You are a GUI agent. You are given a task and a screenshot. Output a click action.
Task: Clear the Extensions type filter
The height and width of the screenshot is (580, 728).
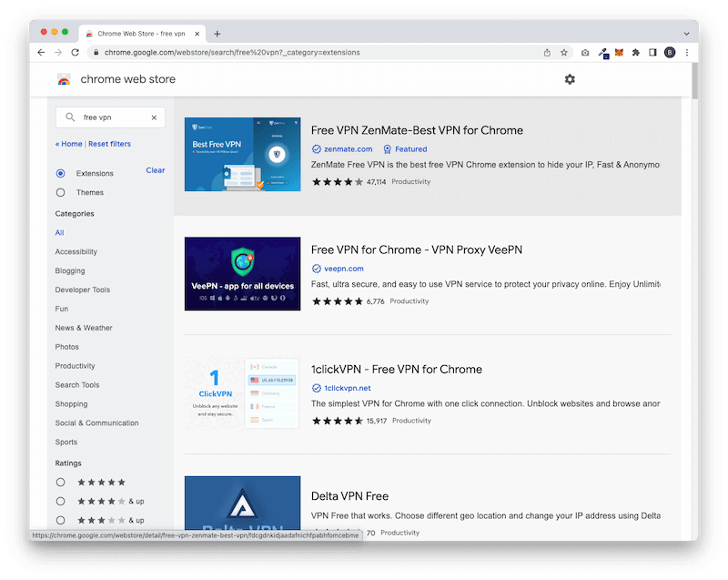(156, 170)
